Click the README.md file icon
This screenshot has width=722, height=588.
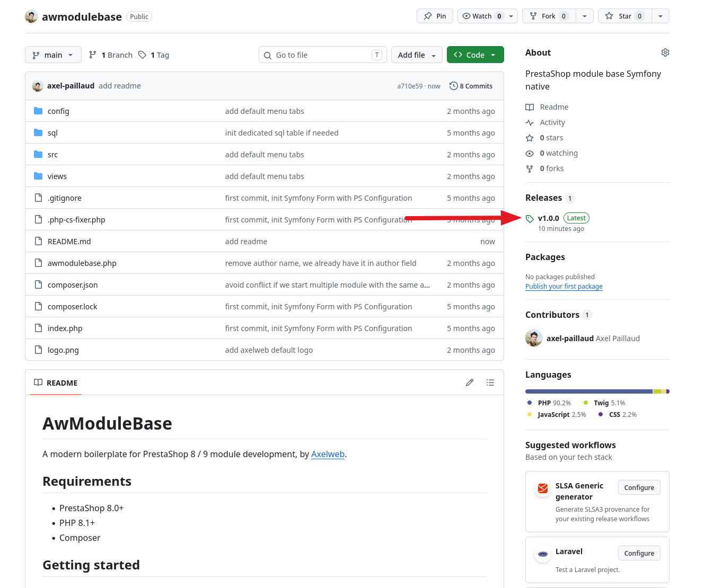coord(38,241)
